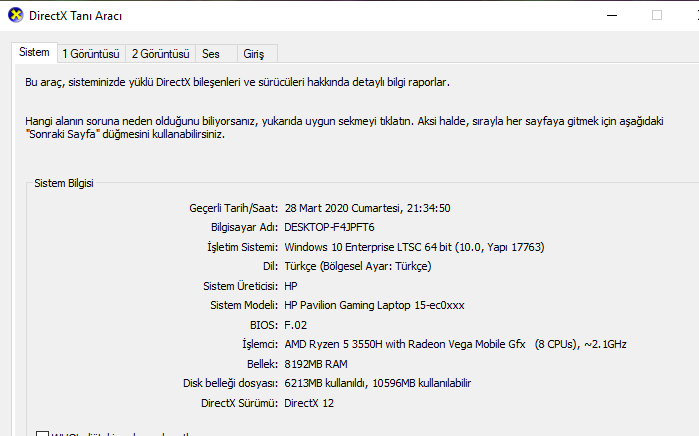
Task: Click the Türkçe (Bölgesel Ayar: Türkçe) value
Action: pyautogui.click(x=358, y=266)
